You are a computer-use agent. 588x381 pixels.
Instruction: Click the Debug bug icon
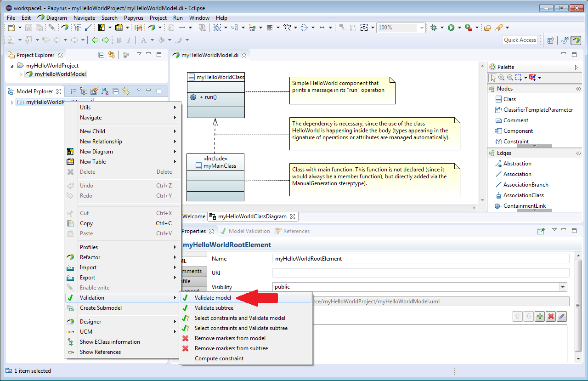point(434,28)
